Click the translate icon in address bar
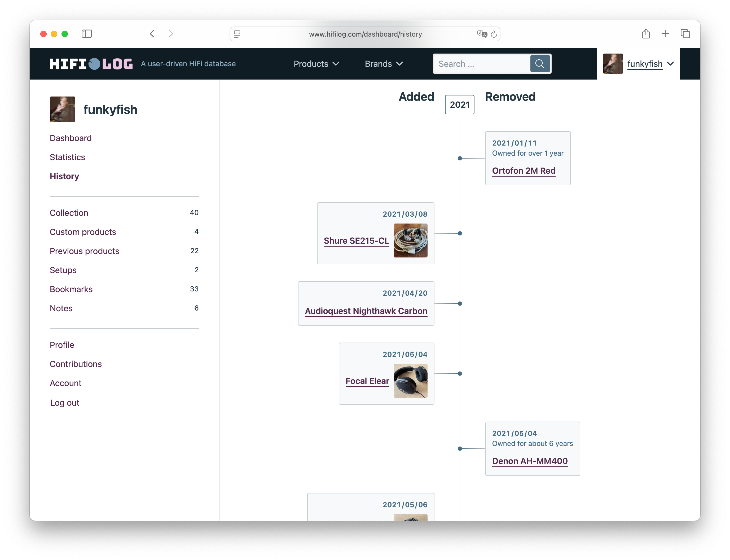Viewport: 730px width, 560px height. [482, 34]
